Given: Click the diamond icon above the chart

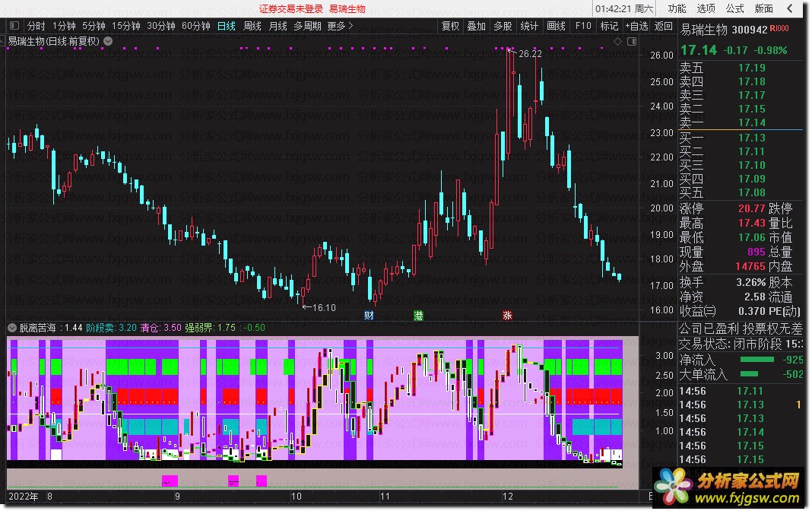Looking at the screenshot, I should click(x=617, y=41).
